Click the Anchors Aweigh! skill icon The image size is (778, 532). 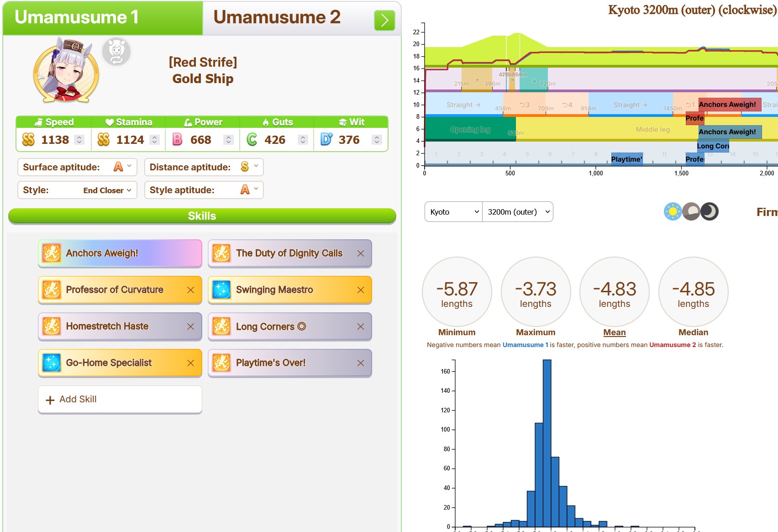(x=52, y=253)
